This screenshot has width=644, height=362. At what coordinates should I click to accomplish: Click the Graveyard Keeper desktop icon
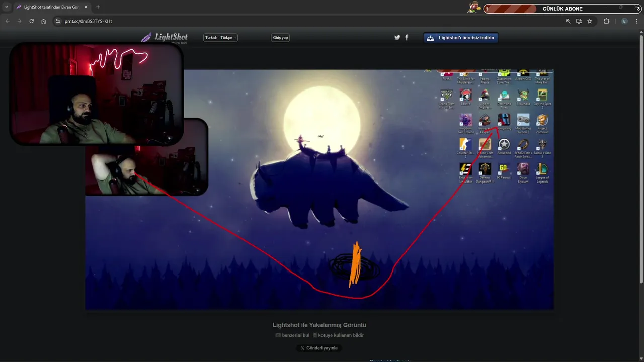point(485,124)
